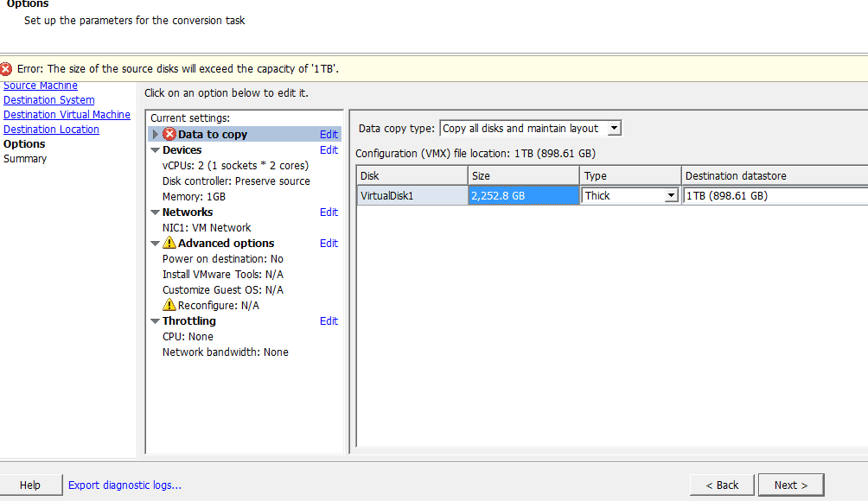This screenshot has width=868, height=501.
Task: Edit the Advanced options settings
Action: click(x=329, y=244)
